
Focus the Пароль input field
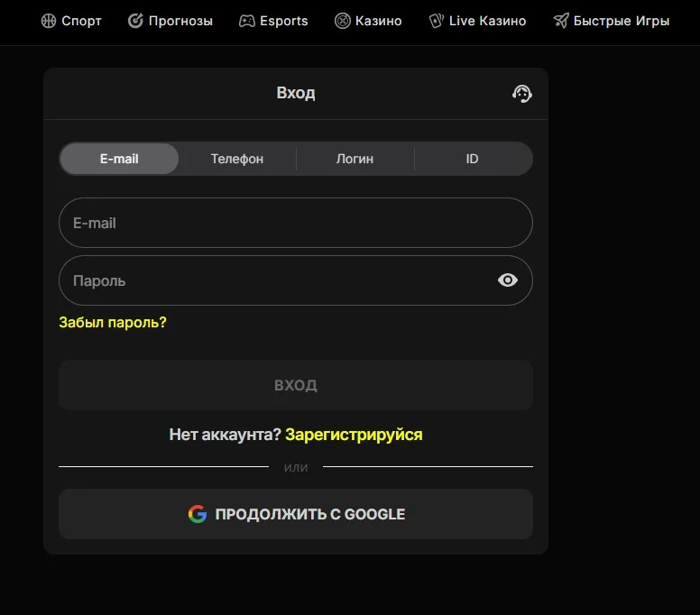[296, 280]
